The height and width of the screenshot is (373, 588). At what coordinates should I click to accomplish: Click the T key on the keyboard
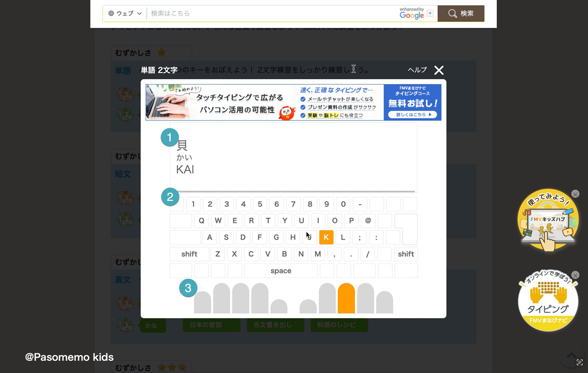pos(268,221)
